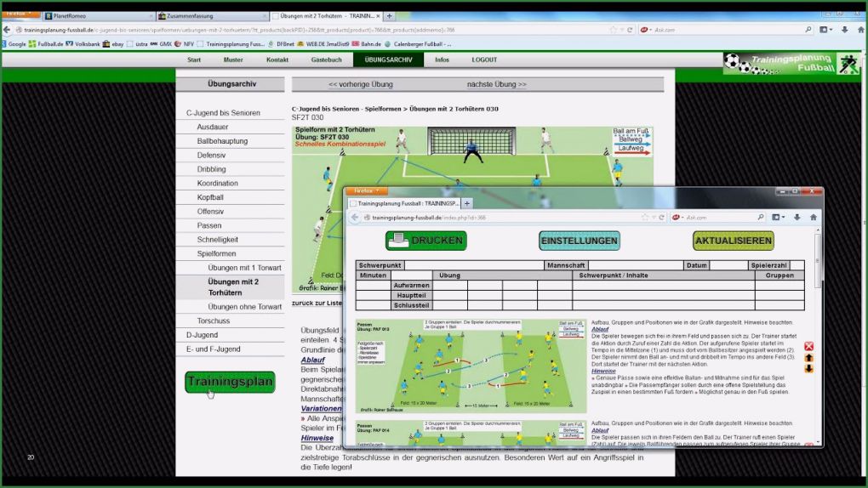
Task: Open the D-Jugend category
Action: click(202, 335)
